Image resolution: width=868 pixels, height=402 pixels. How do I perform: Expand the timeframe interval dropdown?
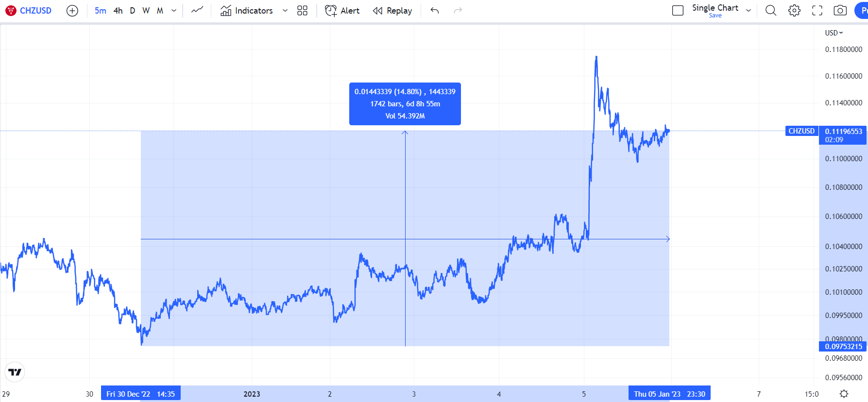point(174,11)
